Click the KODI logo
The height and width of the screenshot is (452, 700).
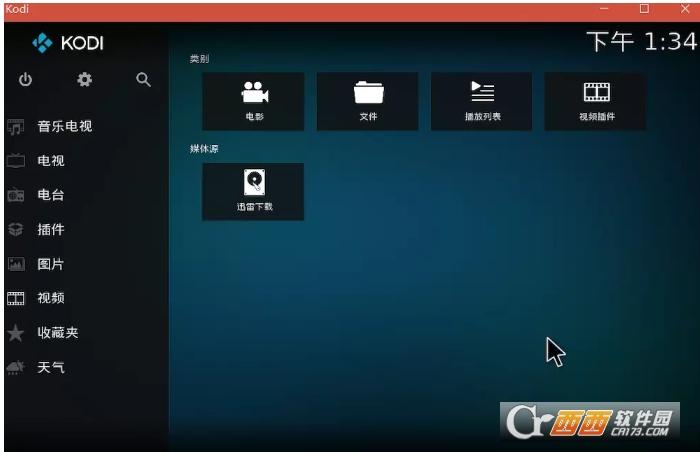click(x=68, y=43)
